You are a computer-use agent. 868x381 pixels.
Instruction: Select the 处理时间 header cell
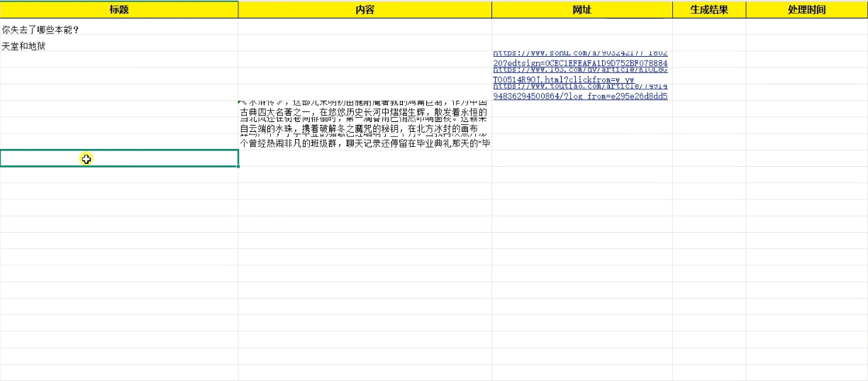(806, 10)
